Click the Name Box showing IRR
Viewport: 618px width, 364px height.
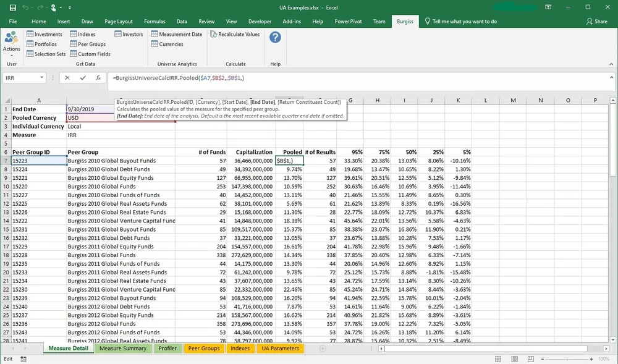(x=21, y=78)
